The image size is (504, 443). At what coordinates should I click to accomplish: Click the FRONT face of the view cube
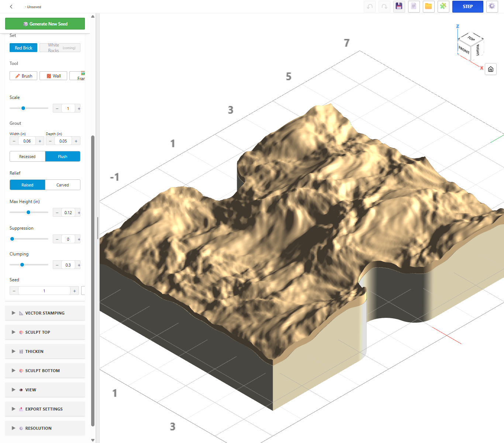click(x=464, y=49)
